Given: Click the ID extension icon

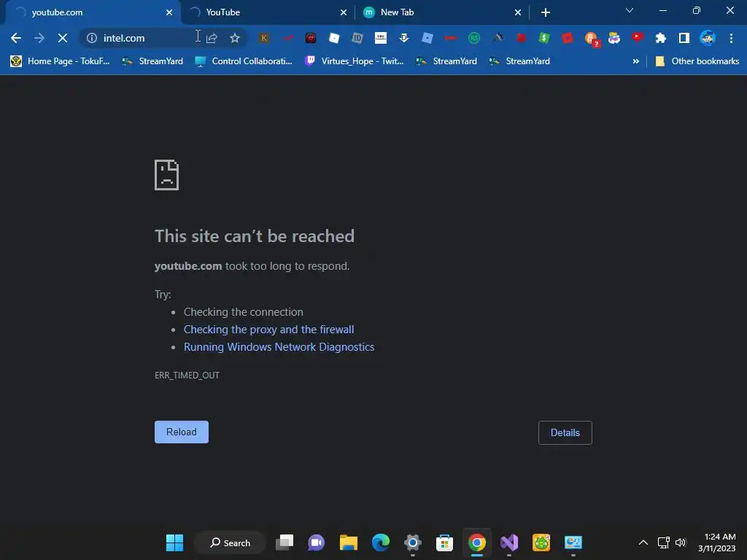Looking at the screenshot, I should click(x=357, y=38).
